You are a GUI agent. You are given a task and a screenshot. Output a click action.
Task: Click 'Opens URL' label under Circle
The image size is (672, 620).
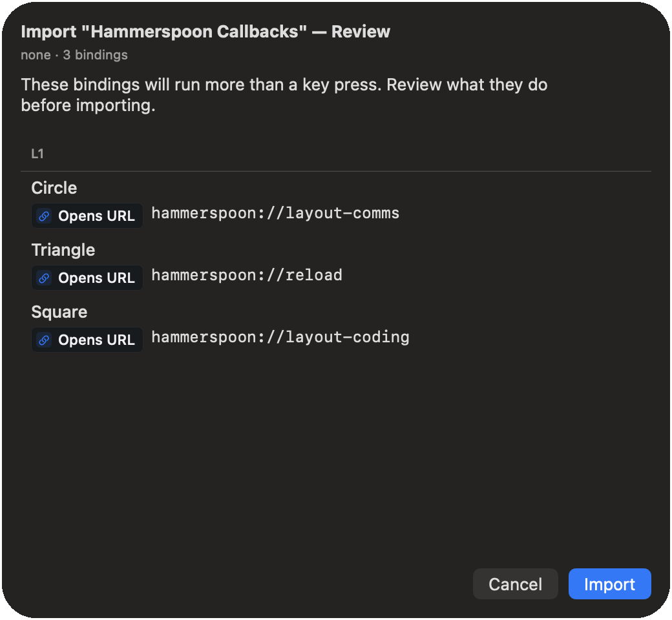point(96,216)
